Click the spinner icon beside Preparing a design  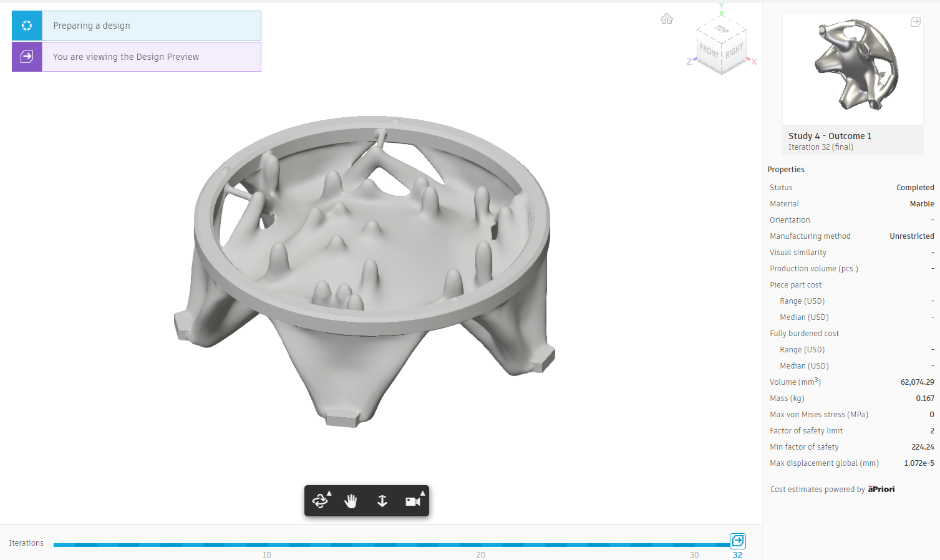point(27,26)
